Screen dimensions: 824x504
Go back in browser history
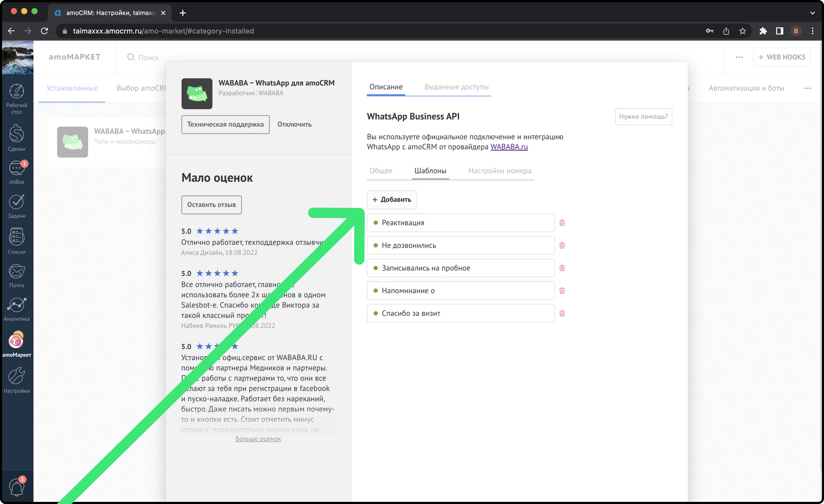pos(11,31)
